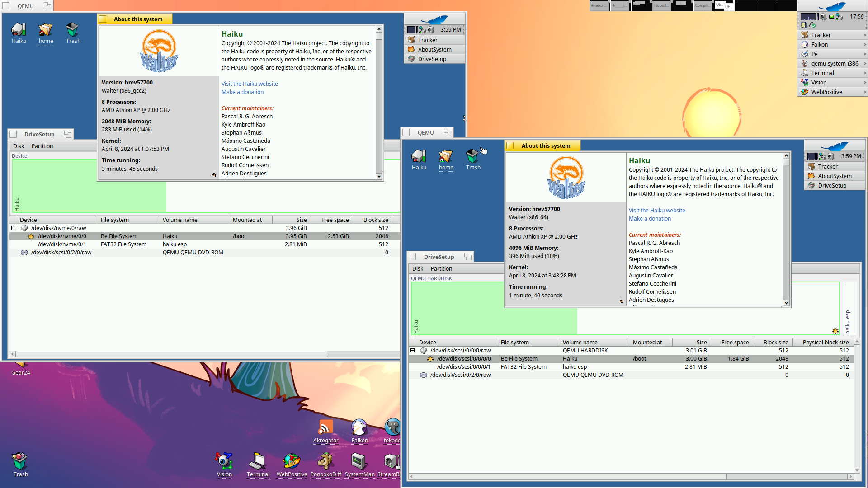Click Make a donation link, right window
Screen dimensions: 868x488
point(650,219)
